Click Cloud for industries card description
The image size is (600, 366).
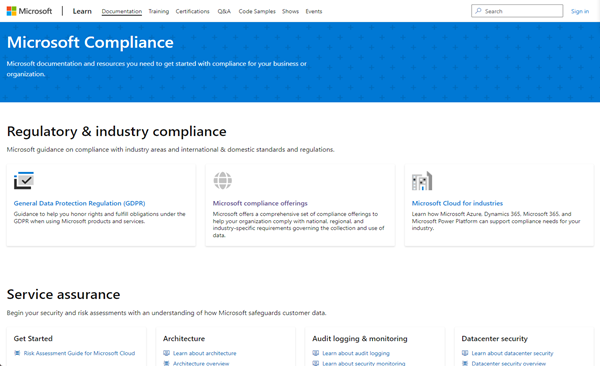[496, 221]
